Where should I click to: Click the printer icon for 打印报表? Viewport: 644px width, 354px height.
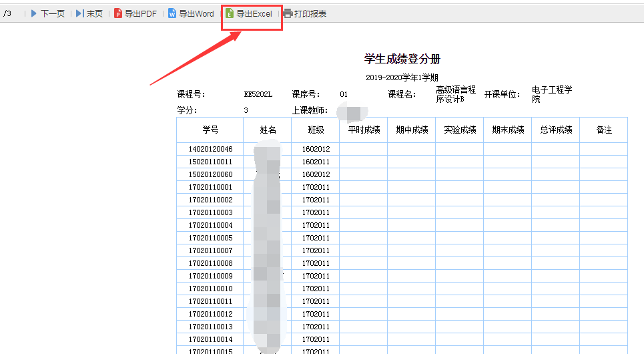(288, 13)
